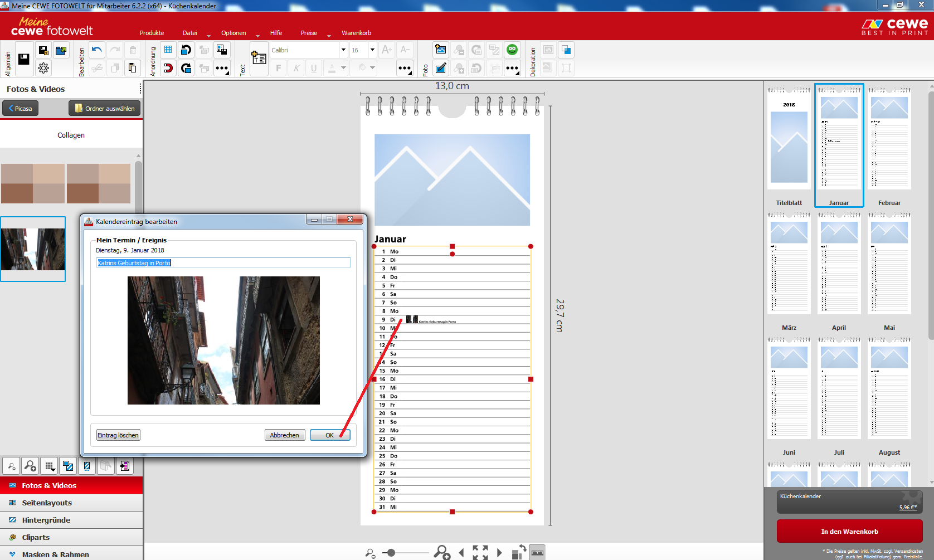
Task: Click the zoom slider handle below canvas
Action: click(x=391, y=553)
